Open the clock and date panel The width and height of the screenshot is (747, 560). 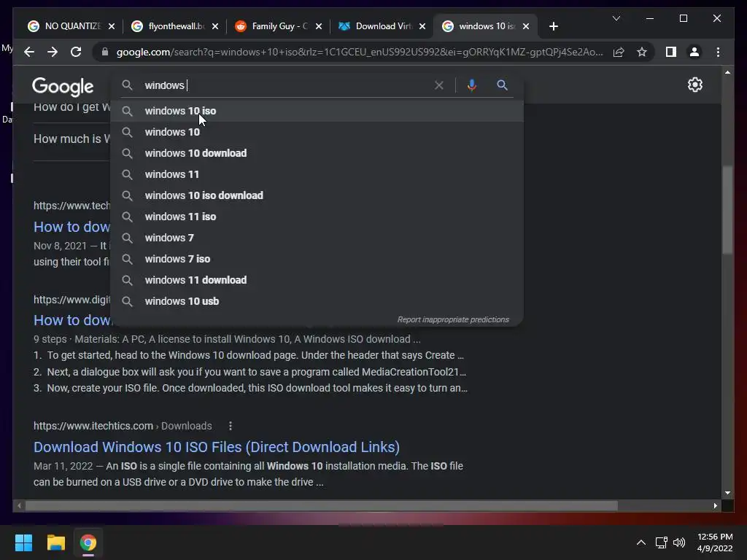pyautogui.click(x=715, y=542)
